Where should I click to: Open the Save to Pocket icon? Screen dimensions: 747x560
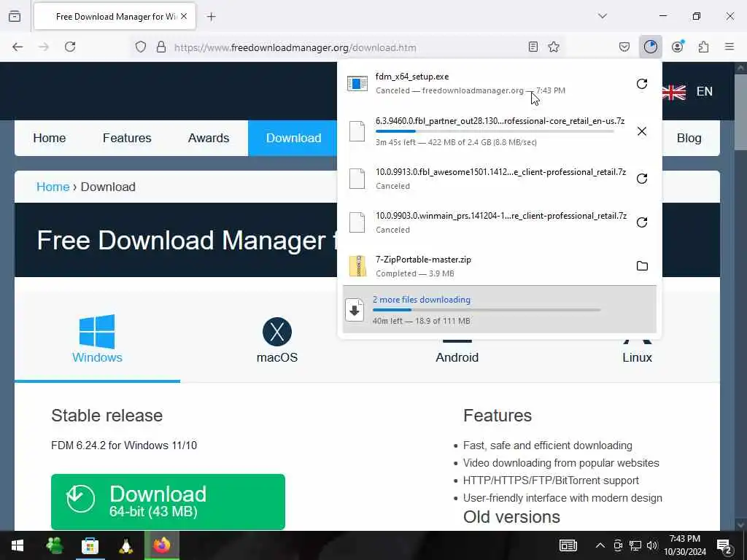coord(624,47)
